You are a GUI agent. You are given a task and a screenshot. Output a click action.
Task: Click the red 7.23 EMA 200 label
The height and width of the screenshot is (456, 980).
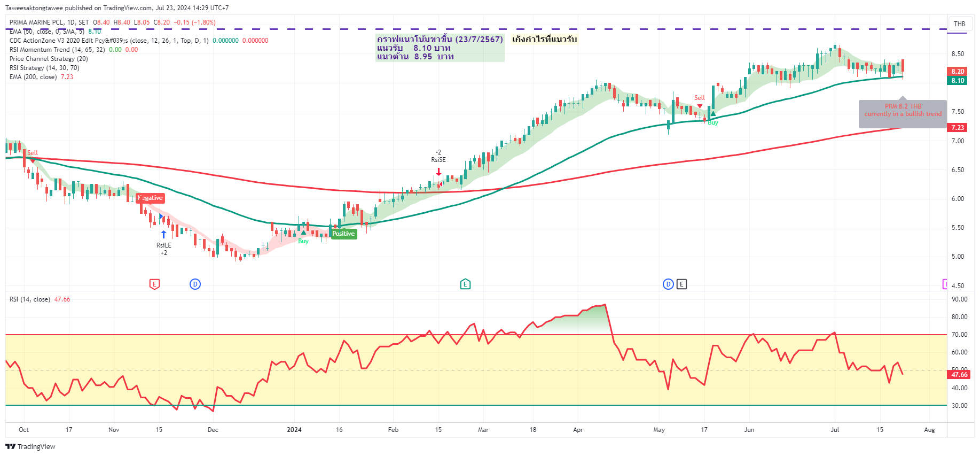click(958, 127)
